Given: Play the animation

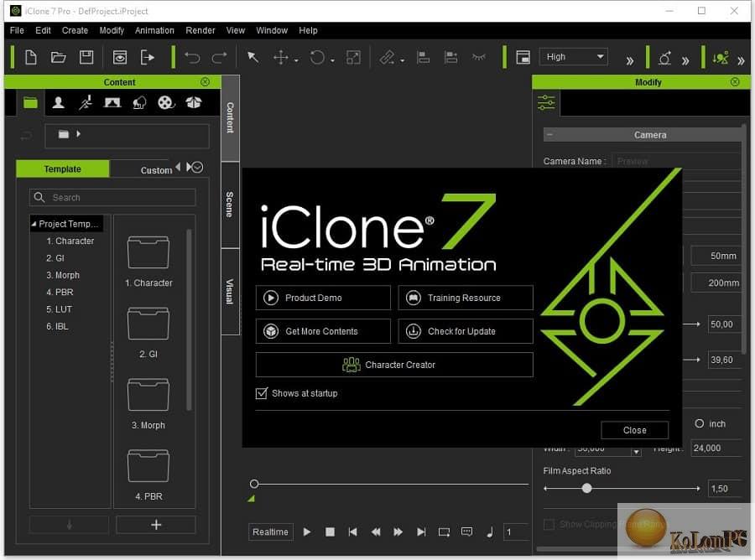Looking at the screenshot, I should [x=307, y=532].
